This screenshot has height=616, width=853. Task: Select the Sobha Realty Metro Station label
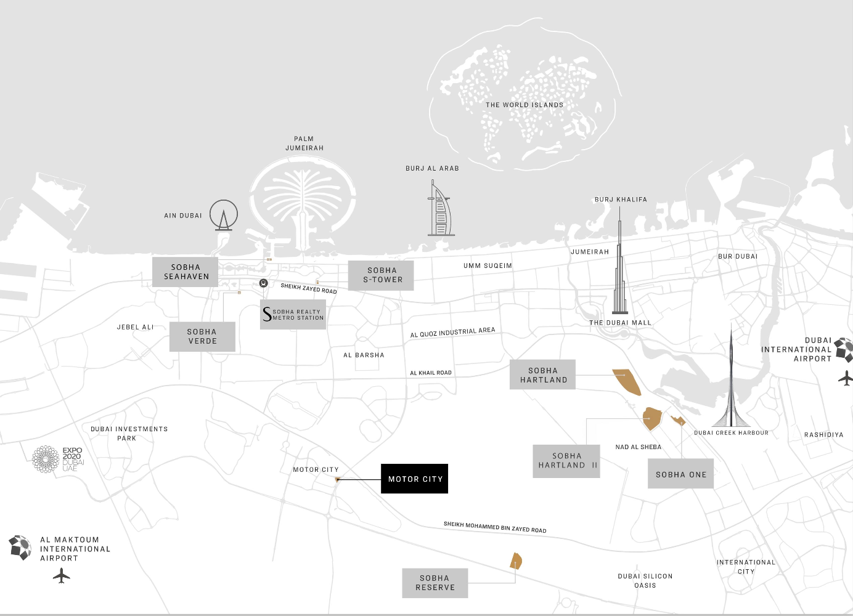pos(293,315)
